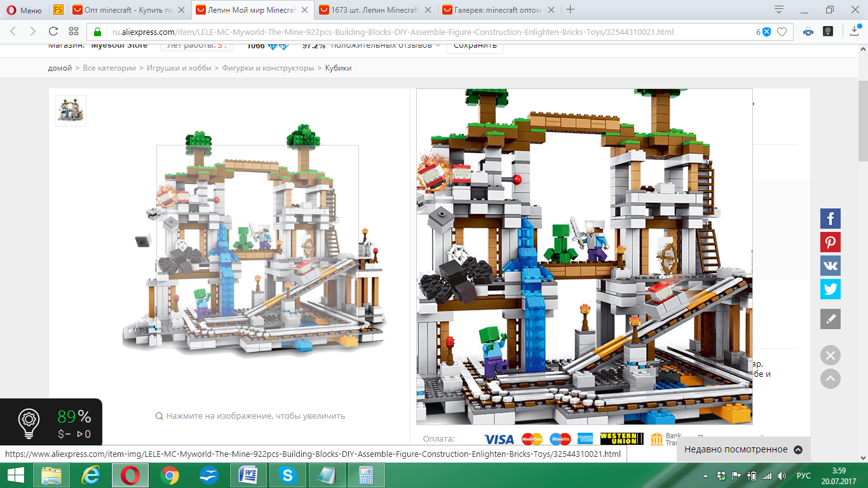The image size is (868, 488).
Task: Open the 'Все категории' breadcrumb link
Action: (x=109, y=68)
